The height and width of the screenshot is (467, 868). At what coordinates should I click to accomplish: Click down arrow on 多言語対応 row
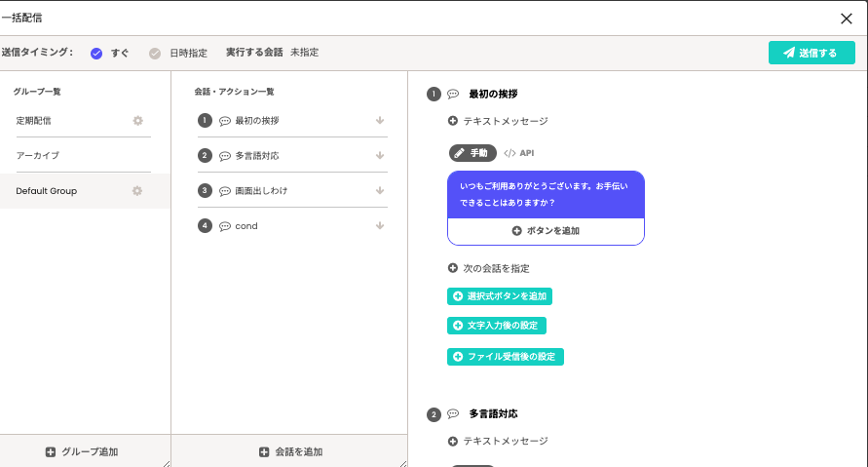point(379,156)
